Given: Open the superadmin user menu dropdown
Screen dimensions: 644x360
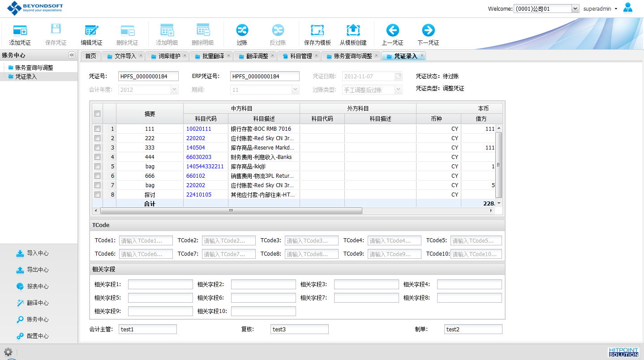Looking at the screenshot, I should 600,9.
